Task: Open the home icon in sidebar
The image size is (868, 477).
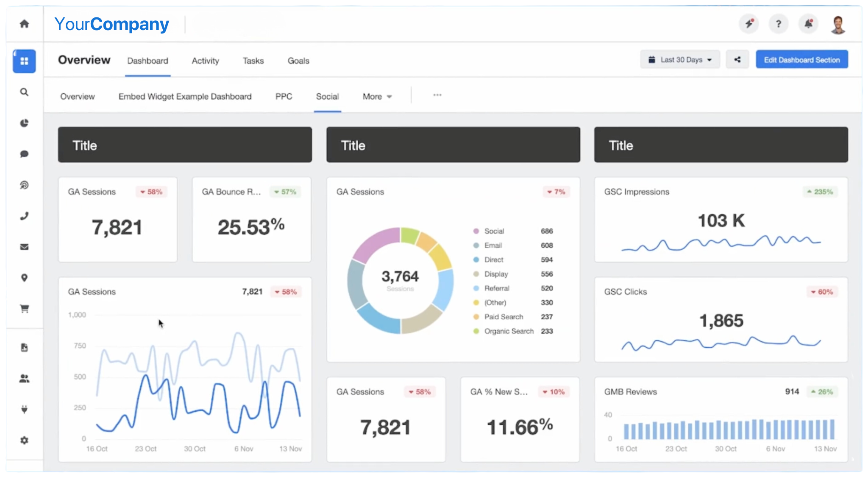Action: (x=24, y=24)
